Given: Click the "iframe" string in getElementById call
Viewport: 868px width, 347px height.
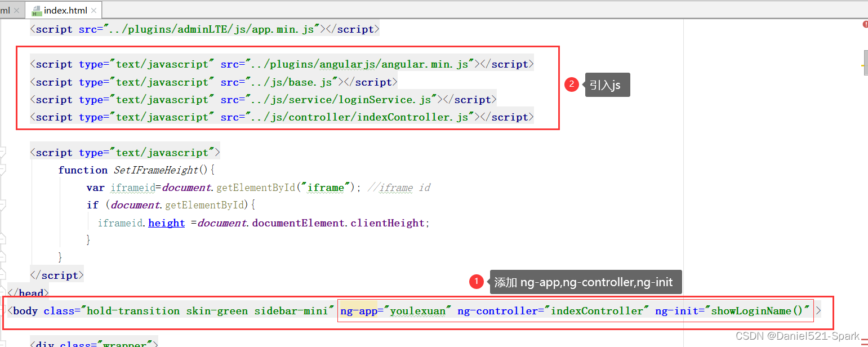Looking at the screenshot, I should [326, 188].
